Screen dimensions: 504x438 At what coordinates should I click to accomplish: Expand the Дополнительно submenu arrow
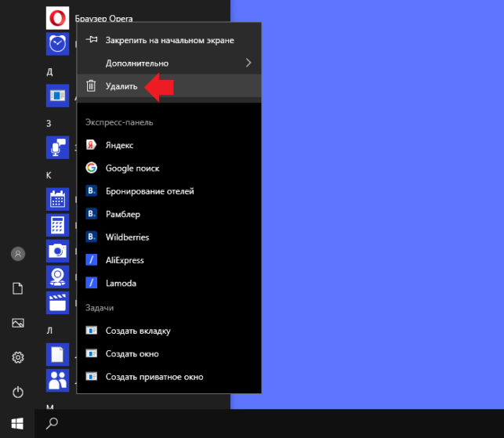pyautogui.click(x=248, y=63)
